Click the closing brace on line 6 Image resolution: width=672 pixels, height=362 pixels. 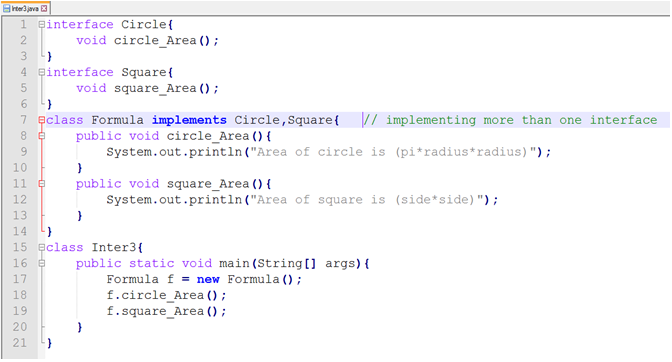pos(49,104)
